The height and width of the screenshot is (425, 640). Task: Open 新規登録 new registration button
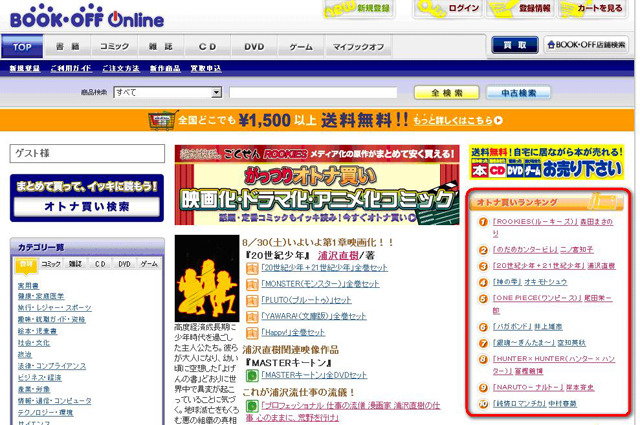(359, 9)
